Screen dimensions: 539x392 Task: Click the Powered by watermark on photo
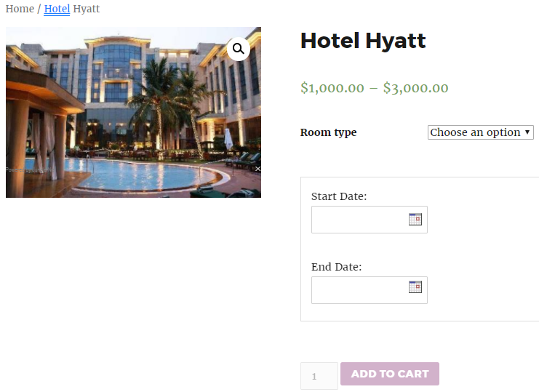click(30, 169)
